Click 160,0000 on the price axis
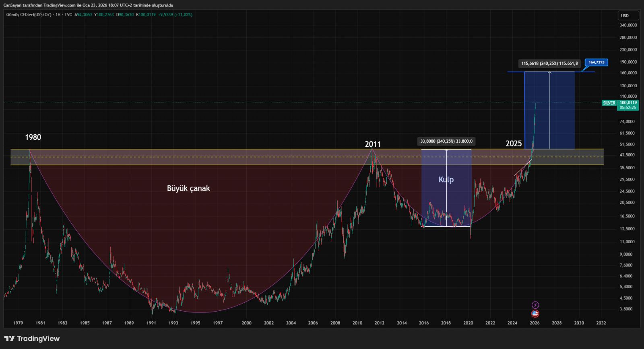The image size is (644, 349). coord(628,73)
